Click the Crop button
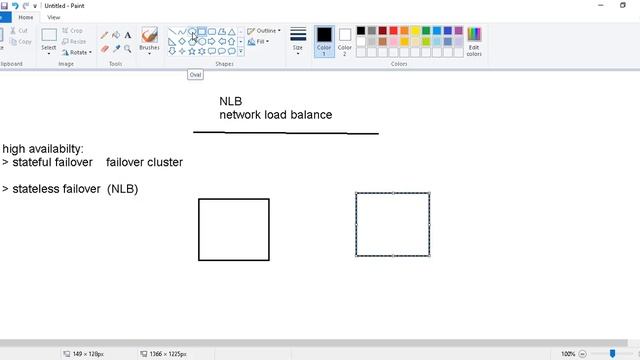Viewport: 640px width, 360px height. [x=72, y=31]
